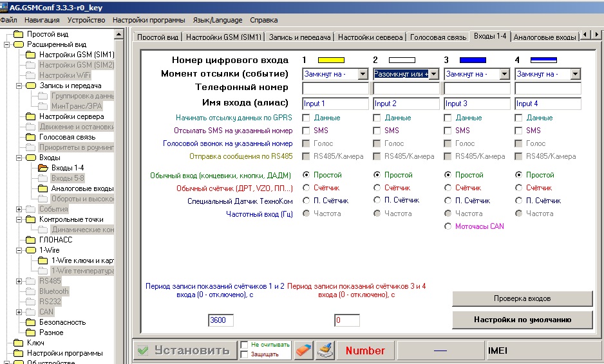
Task: Select Счётчик radio button for input 3
Action: (448, 188)
